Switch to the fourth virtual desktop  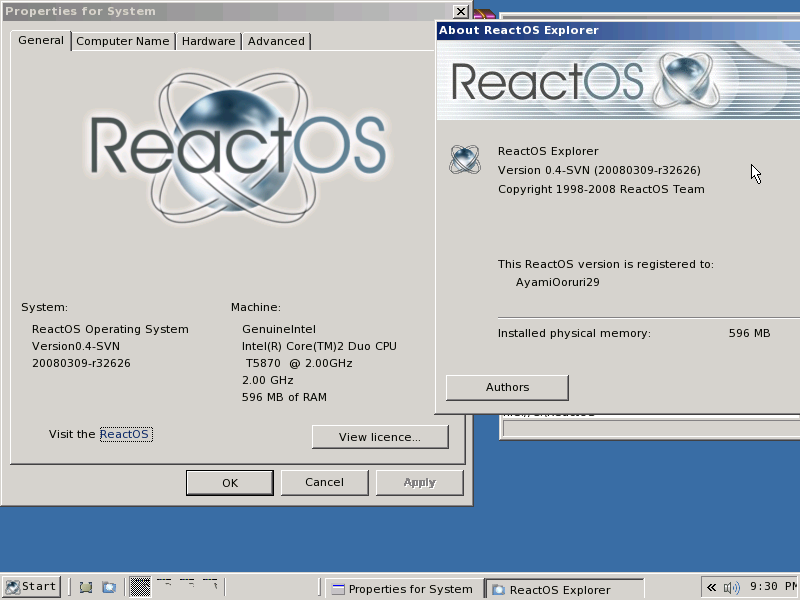pos(210,587)
